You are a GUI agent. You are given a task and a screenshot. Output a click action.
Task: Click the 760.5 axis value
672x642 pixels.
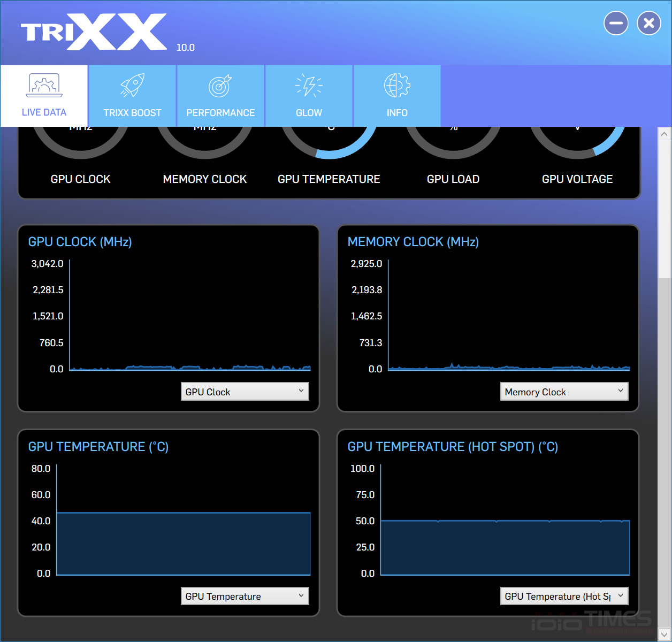pos(51,343)
